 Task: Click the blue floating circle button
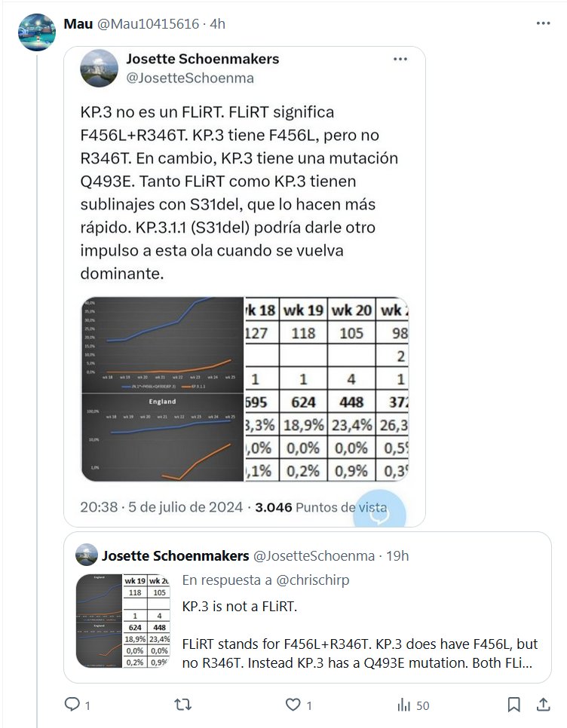[x=379, y=512]
